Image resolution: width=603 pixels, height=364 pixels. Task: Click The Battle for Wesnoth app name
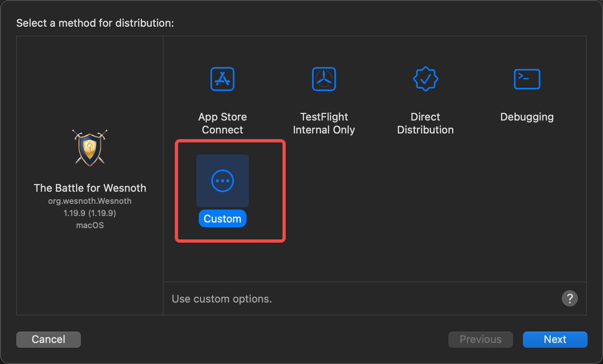click(90, 188)
